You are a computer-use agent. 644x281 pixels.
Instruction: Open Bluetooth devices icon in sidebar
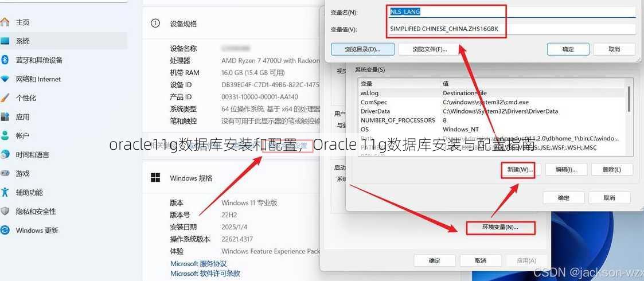coord(5,60)
